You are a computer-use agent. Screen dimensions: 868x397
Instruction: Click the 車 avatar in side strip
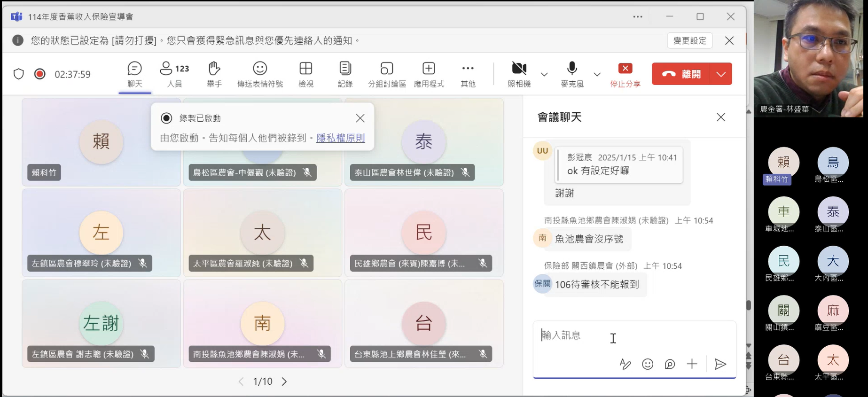pos(783,212)
